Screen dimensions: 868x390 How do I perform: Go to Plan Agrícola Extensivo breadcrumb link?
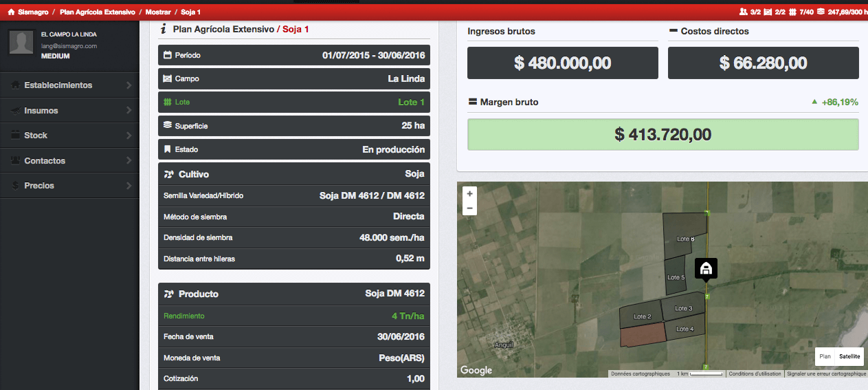coord(97,12)
